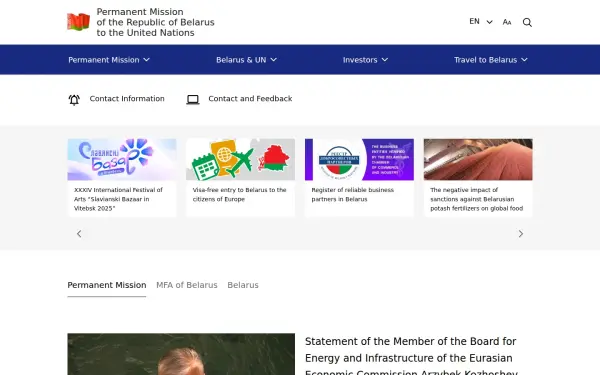Click the laptop icon beside Contact and Feedback
This screenshot has height=375, width=600.
click(x=193, y=99)
